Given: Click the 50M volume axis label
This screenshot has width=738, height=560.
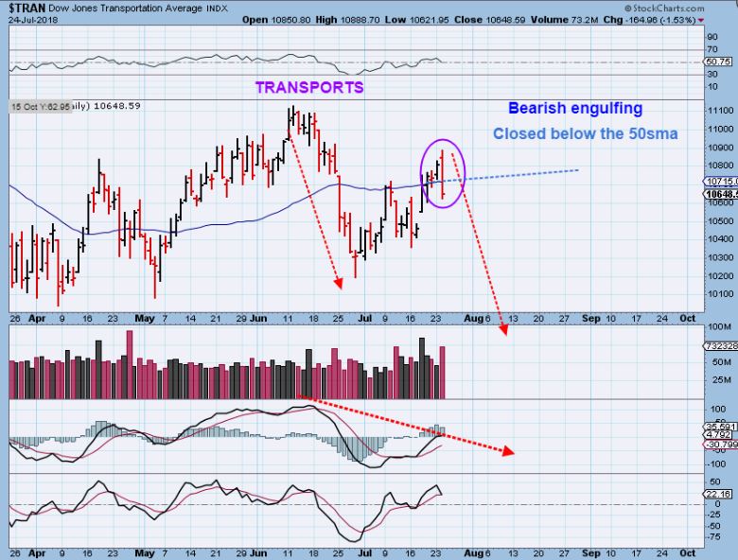Looking at the screenshot, I should [721, 362].
